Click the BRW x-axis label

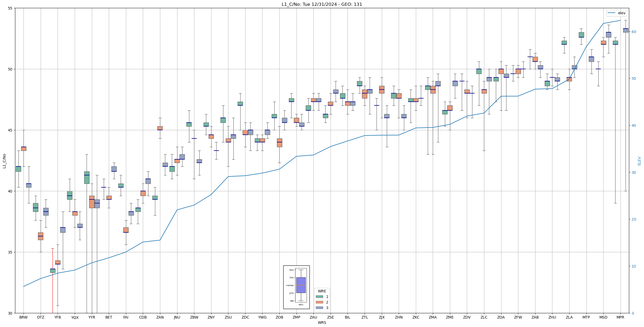tap(23, 317)
